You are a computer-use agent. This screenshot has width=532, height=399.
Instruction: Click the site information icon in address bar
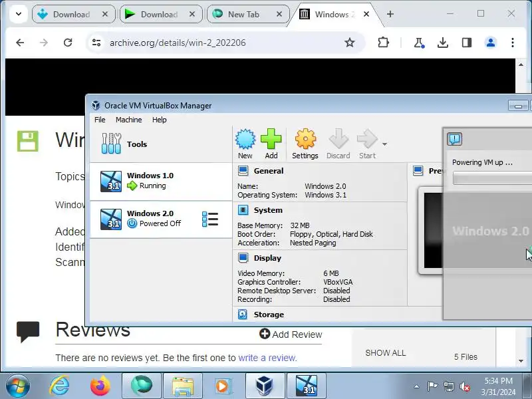click(96, 43)
